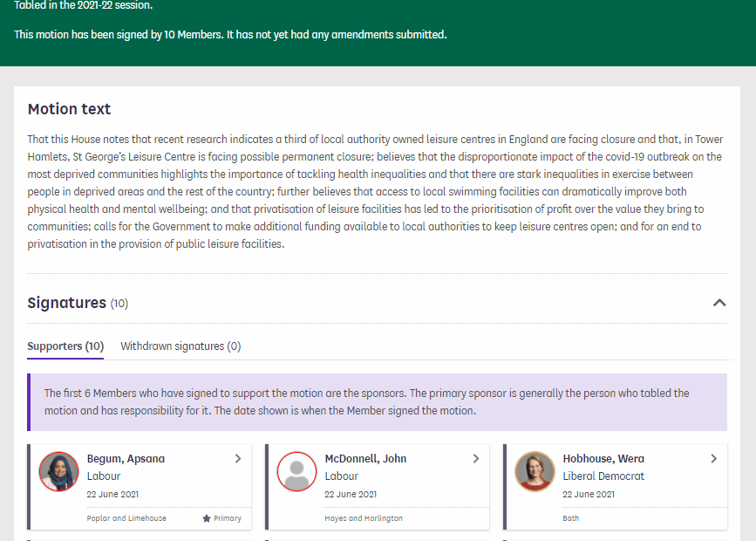Screen dimensions: 756x541
Task: Click the Motion text heading
Action: [69, 109]
